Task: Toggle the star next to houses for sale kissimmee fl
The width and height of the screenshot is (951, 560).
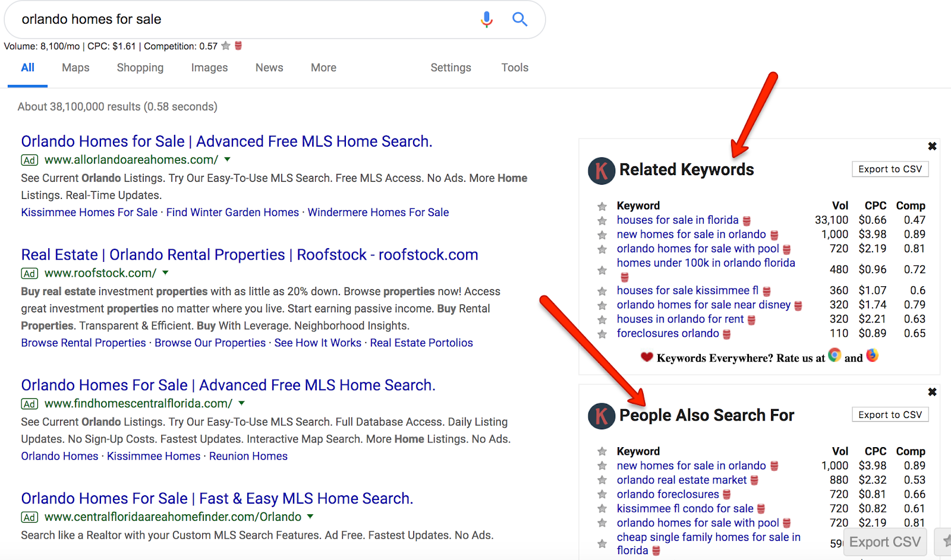Action: tap(602, 291)
